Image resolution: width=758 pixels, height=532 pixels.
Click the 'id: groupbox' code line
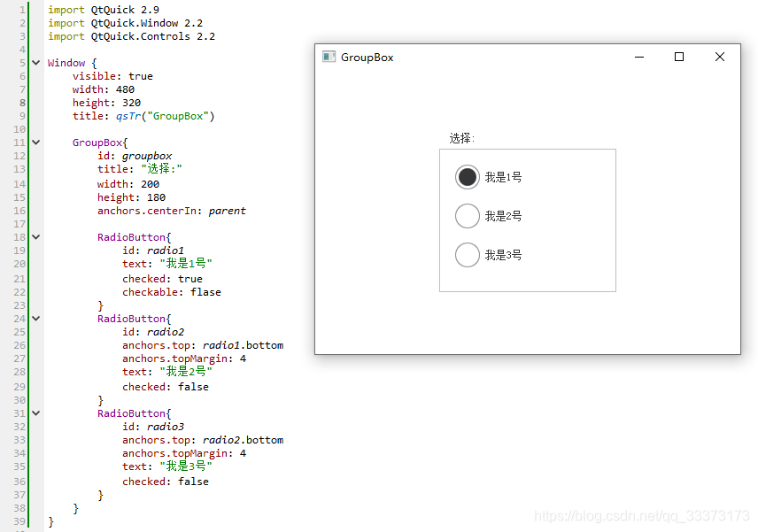(x=135, y=156)
